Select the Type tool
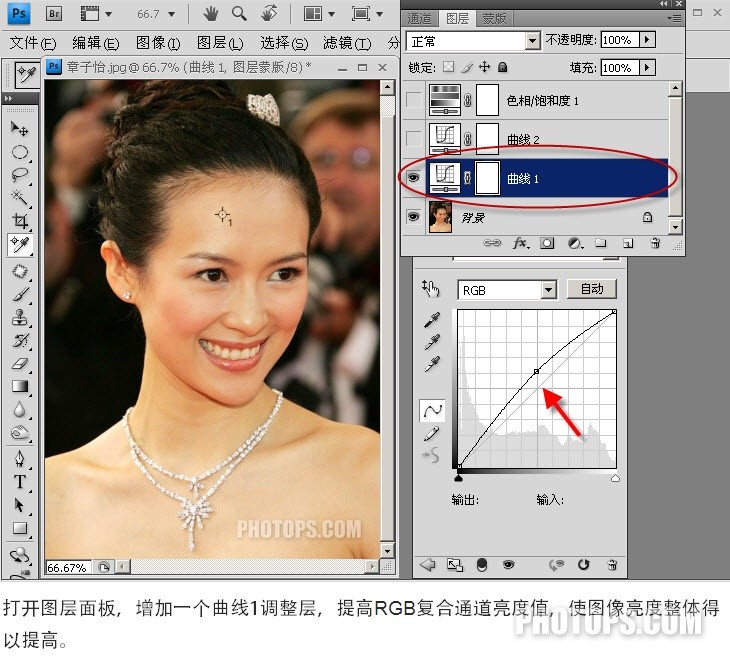Screen dimensions: 730x666 point(20,482)
